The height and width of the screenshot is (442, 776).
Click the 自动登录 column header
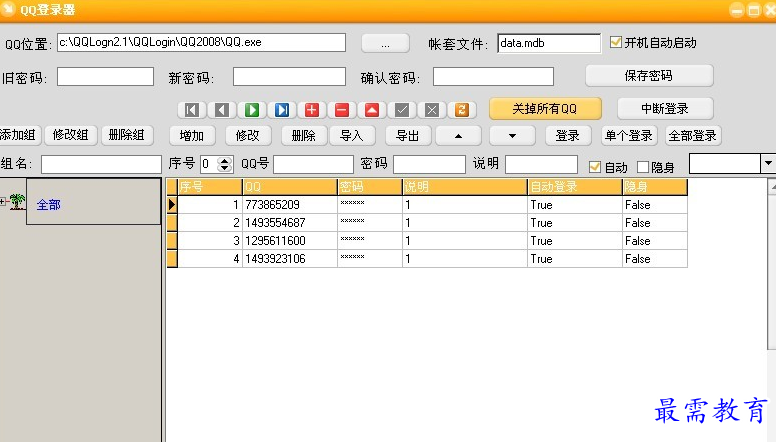point(575,187)
